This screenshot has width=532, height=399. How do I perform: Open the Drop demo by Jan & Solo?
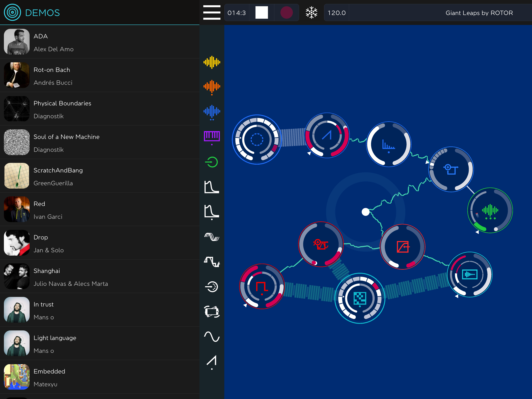tap(100, 243)
